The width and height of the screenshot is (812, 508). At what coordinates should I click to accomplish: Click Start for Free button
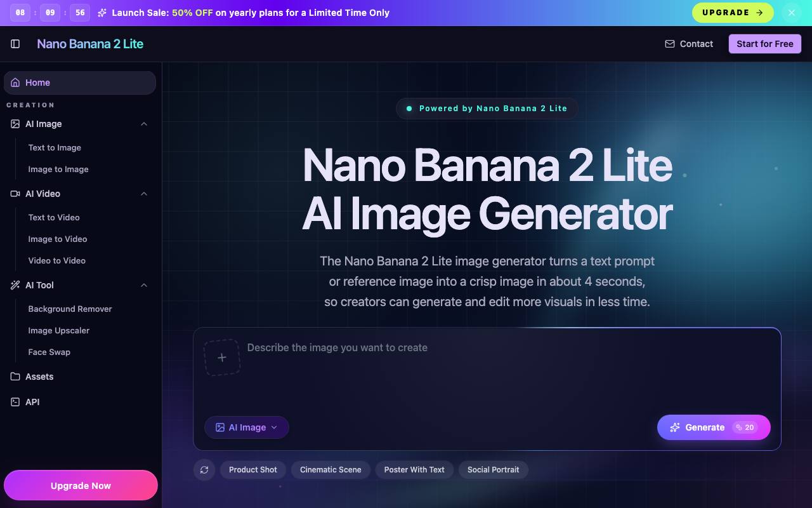pyautogui.click(x=765, y=44)
